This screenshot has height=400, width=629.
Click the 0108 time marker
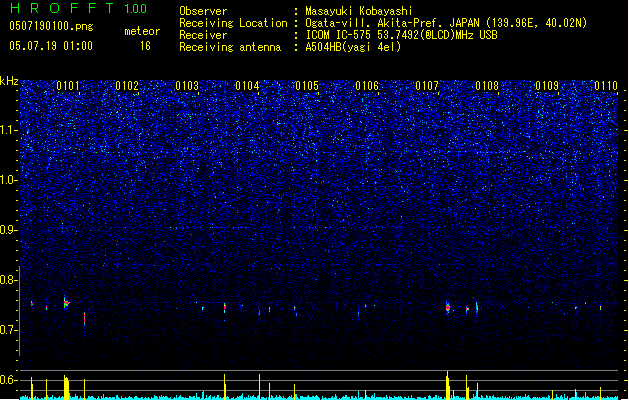click(487, 86)
